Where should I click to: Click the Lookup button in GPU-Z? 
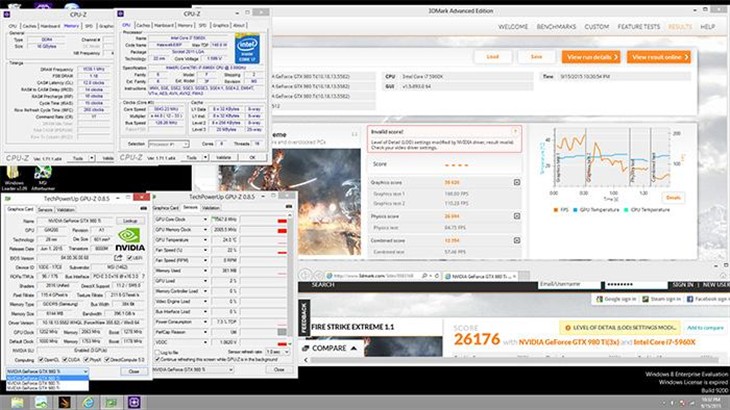[x=130, y=221]
